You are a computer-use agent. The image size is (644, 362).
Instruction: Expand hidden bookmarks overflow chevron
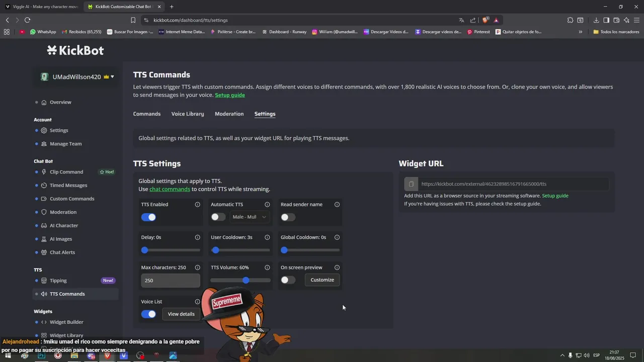(x=580, y=32)
